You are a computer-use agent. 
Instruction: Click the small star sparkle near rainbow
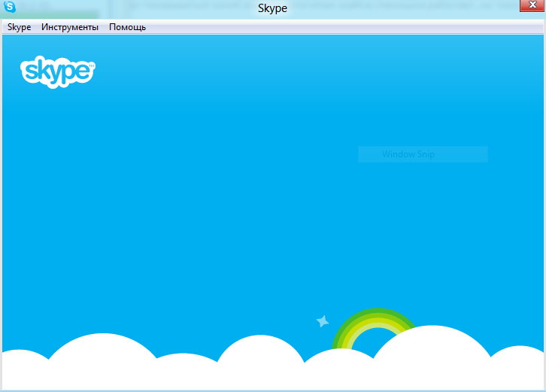point(323,321)
